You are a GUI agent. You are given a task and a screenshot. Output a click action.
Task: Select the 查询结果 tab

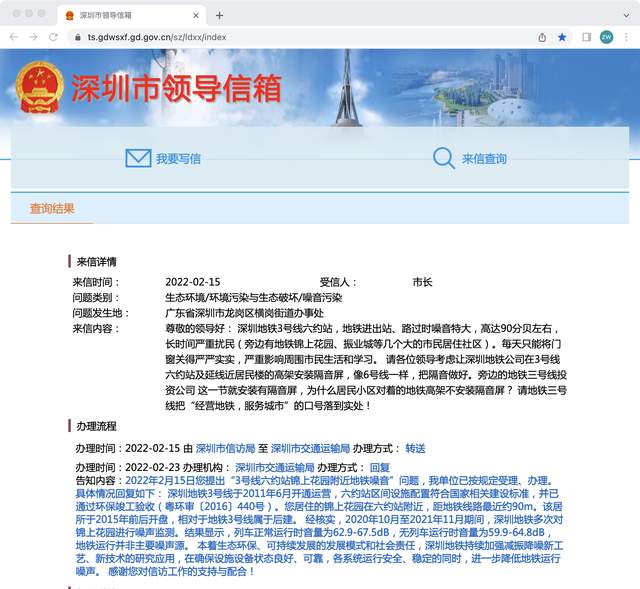[x=52, y=209]
